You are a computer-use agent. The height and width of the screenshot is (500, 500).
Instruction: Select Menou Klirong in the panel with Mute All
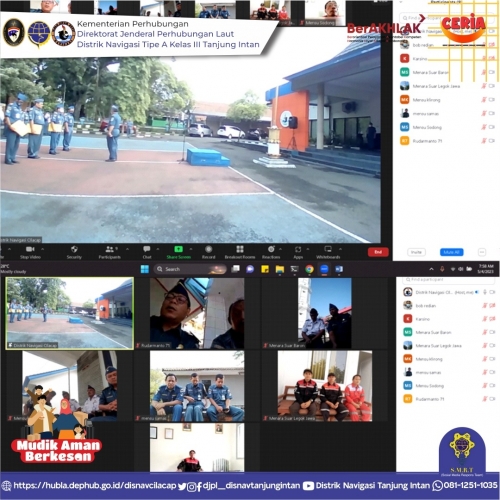(x=448, y=100)
